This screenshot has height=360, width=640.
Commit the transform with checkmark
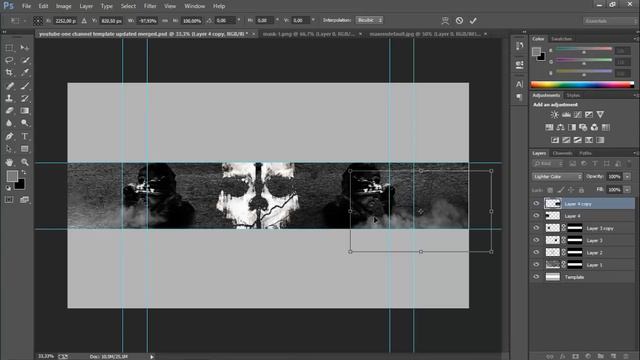[x=473, y=20]
